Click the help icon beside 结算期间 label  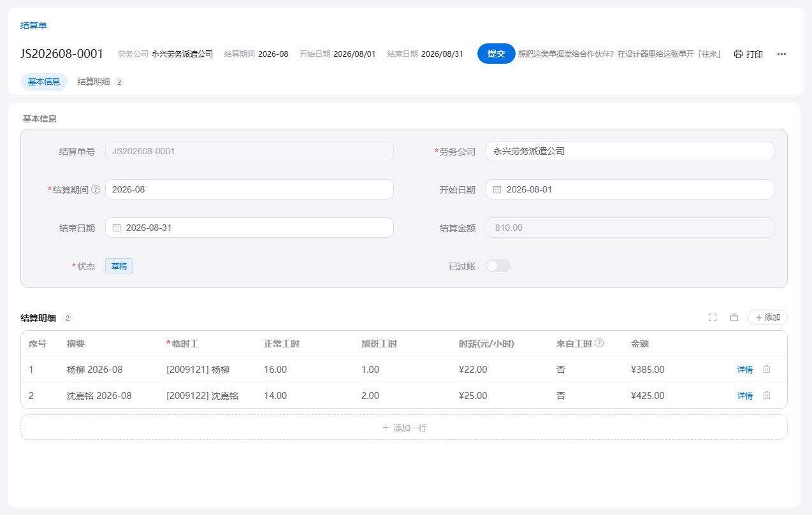pos(96,189)
